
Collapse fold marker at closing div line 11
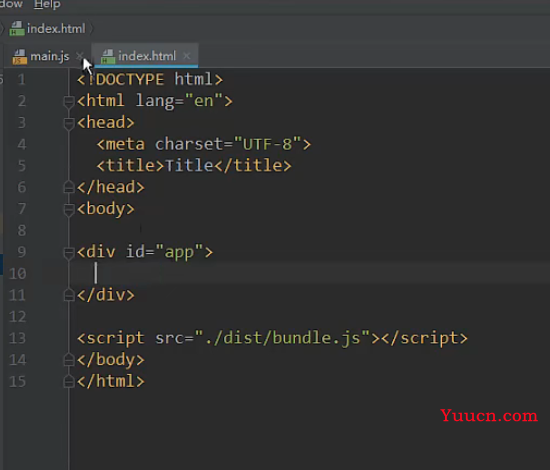68,295
